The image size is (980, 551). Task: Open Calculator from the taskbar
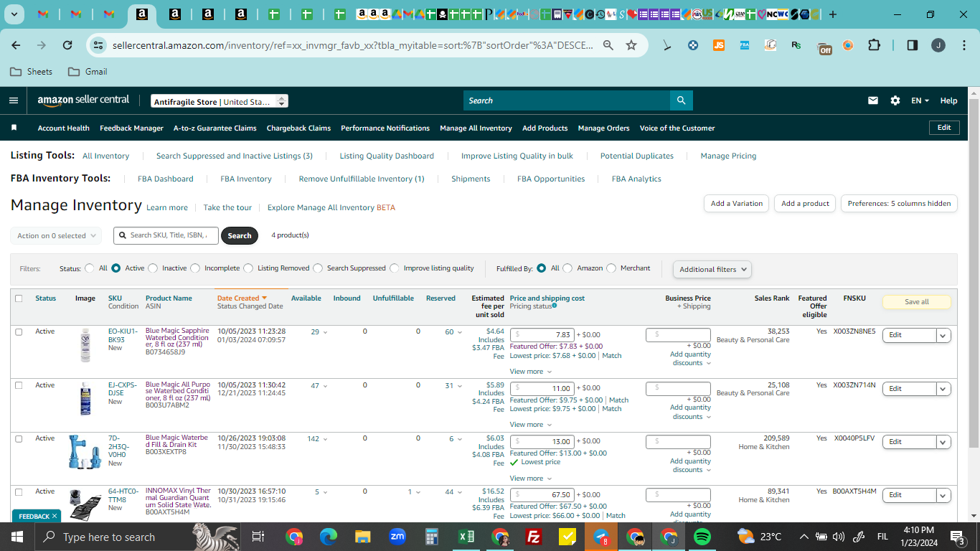click(x=432, y=537)
